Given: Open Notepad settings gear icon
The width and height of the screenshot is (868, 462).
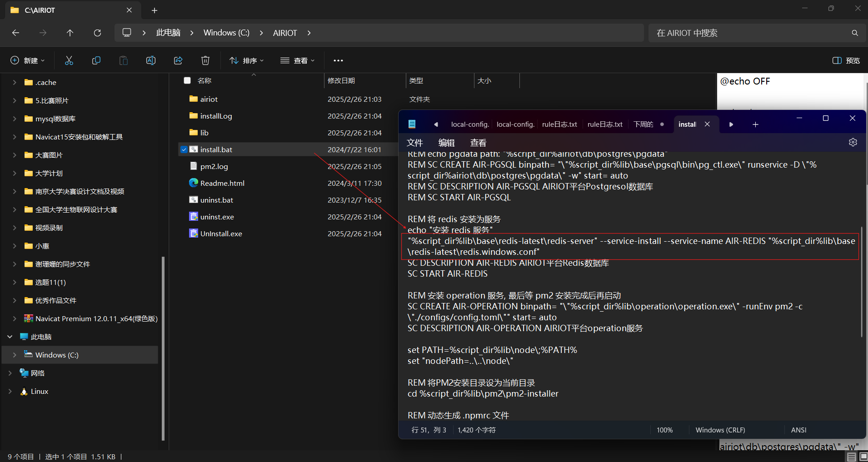Looking at the screenshot, I should [853, 142].
